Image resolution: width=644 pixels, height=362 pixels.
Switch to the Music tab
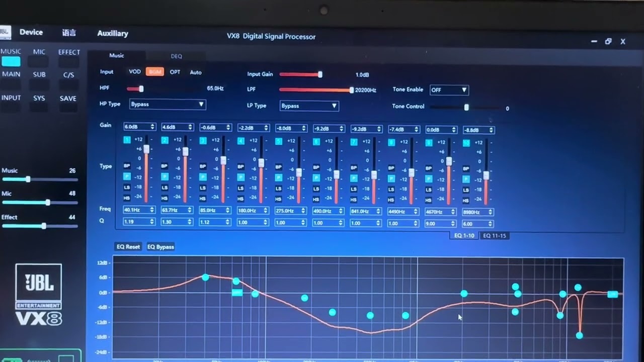[x=117, y=55]
